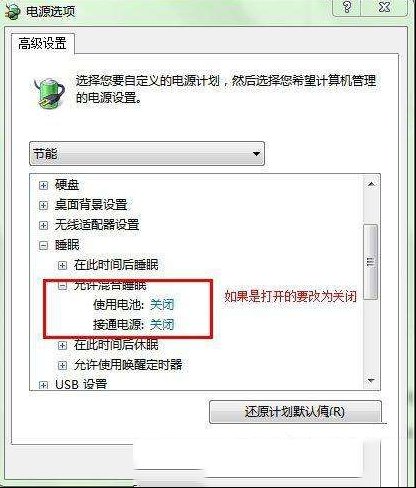
Task: Expand 允许使用唤醒定时器 plus box
Action: 62,365
